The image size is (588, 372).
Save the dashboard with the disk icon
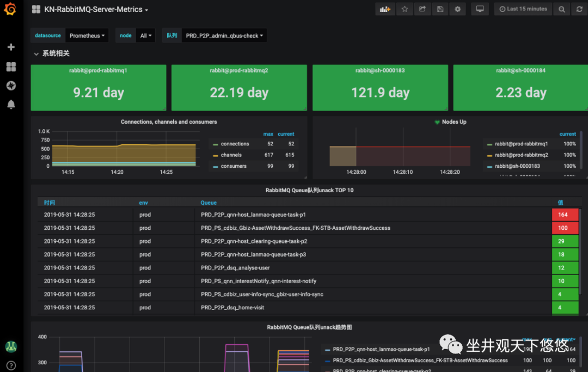click(x=440, y=9)
